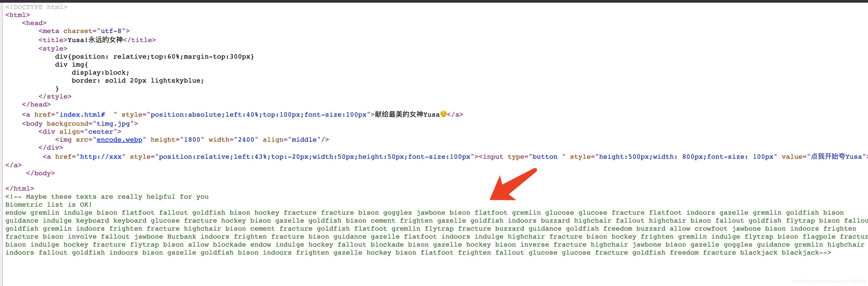Viewport: 868px width, 286px height.
Task: Click the opening head tag
Action: (34, 23)
